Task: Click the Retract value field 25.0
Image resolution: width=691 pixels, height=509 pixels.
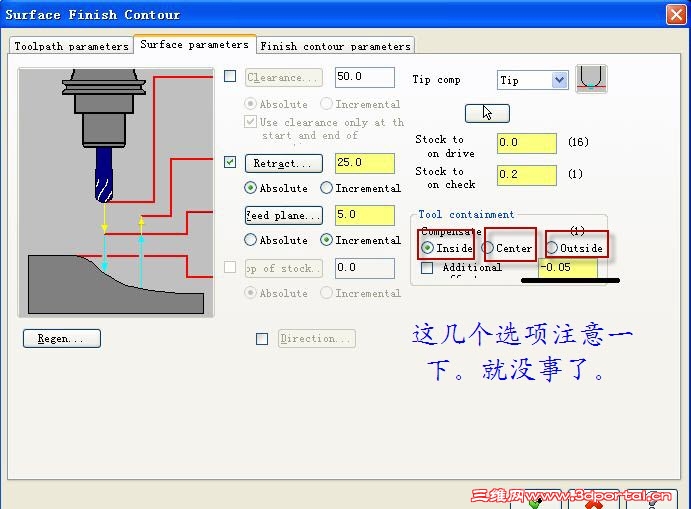Action: pos(364,163)
